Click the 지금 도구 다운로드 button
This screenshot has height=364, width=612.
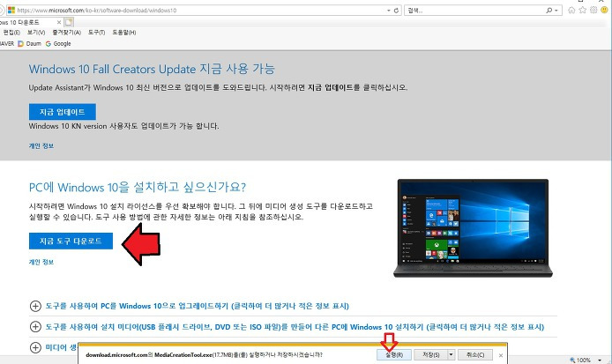pyautogui.click(x=71, y=241)
